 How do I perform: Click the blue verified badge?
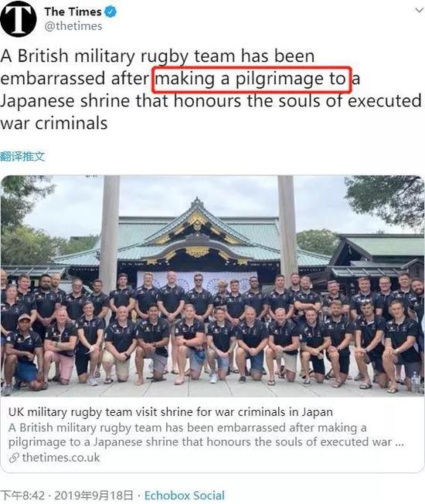click(110, 12)
